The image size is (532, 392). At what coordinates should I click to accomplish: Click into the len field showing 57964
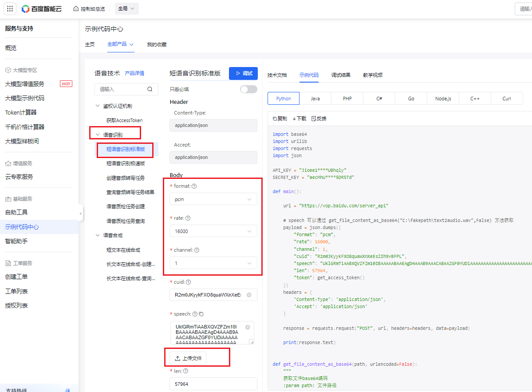213,384
